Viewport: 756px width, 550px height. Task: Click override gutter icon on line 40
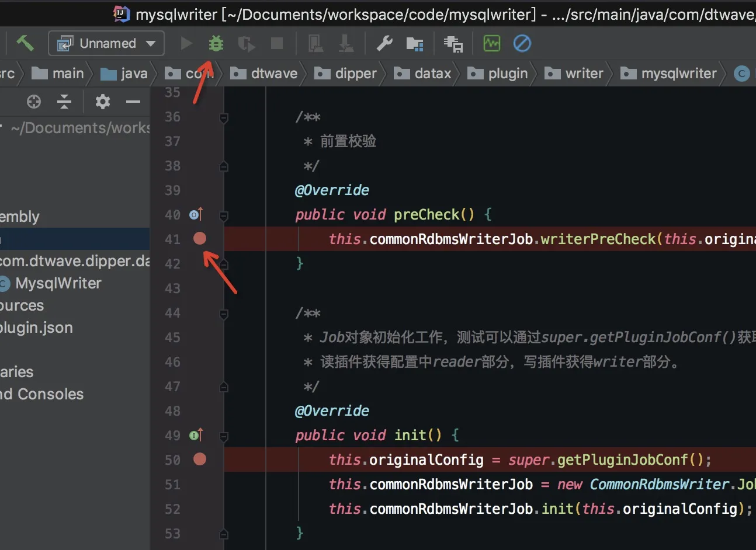pos(196,214)
